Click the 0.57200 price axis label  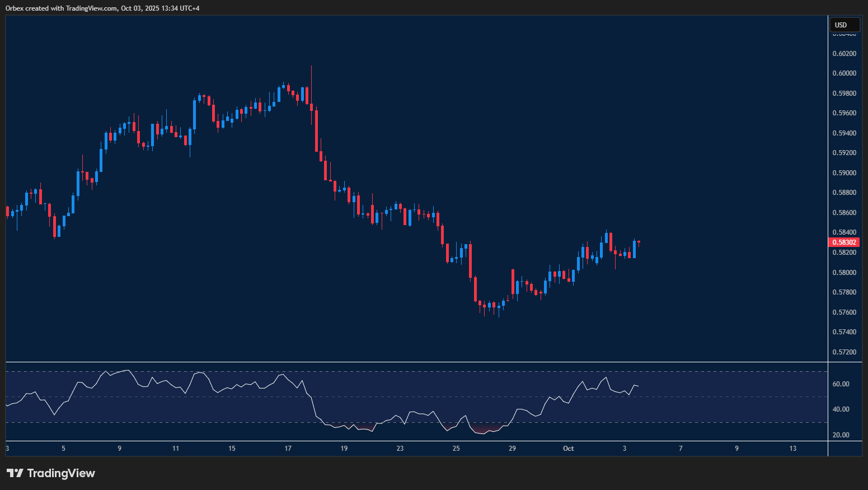pos(844,352)
